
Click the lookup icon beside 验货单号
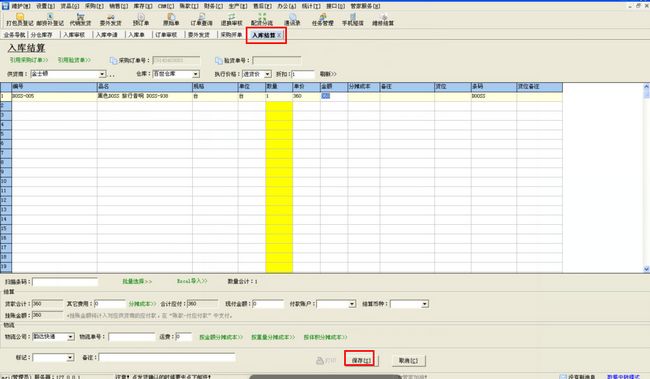click(x=219, y=61)
